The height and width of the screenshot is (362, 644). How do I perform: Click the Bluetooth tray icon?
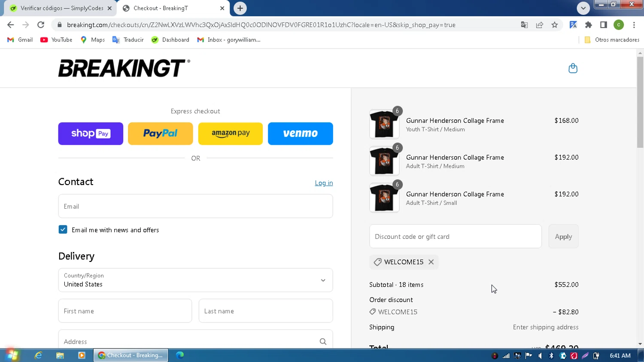point(551,356)
